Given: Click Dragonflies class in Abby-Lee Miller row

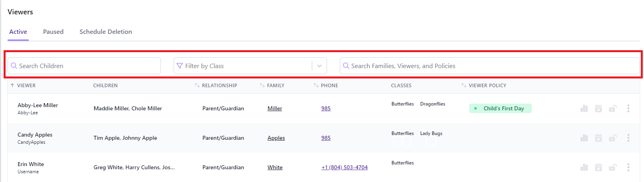Looking at the screenshot, I should 433,104.
